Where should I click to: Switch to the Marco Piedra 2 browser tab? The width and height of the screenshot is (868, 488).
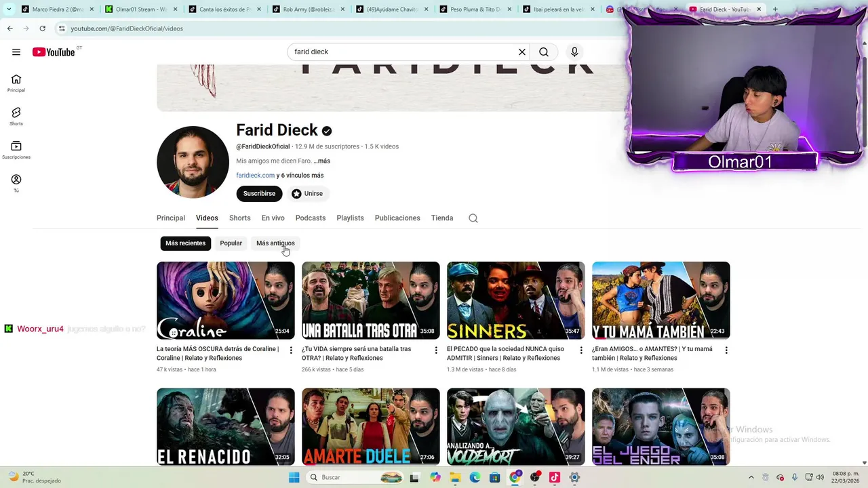[x=58, y=9]
